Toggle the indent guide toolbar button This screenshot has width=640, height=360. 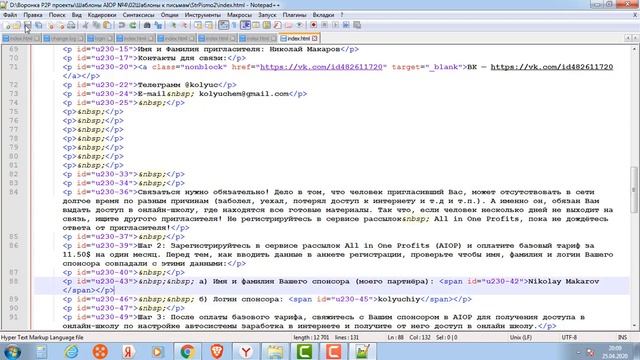point(246,25)
